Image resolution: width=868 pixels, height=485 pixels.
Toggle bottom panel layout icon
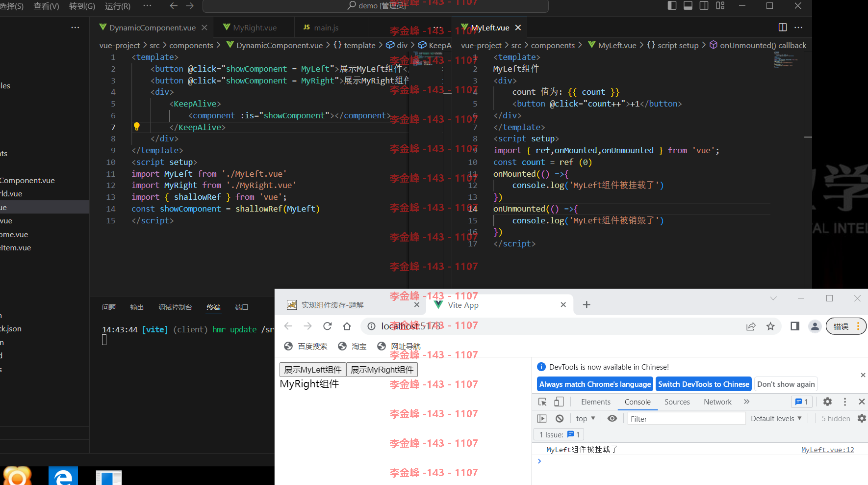pos(688,5)
